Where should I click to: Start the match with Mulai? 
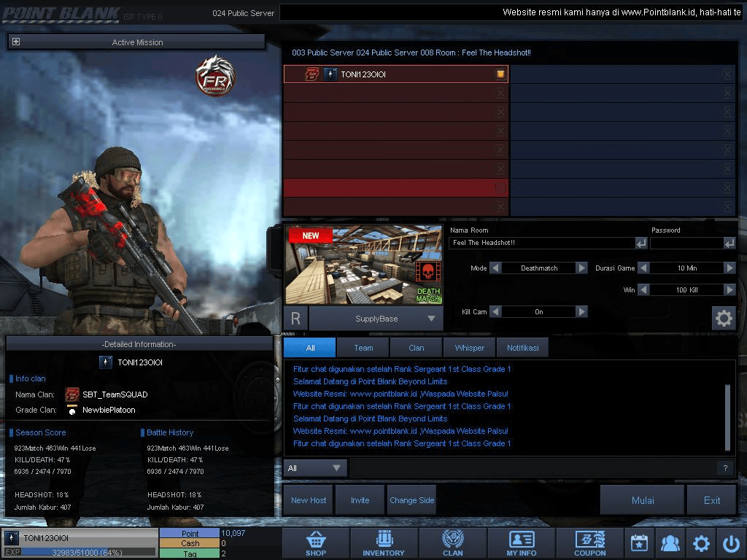643,500
